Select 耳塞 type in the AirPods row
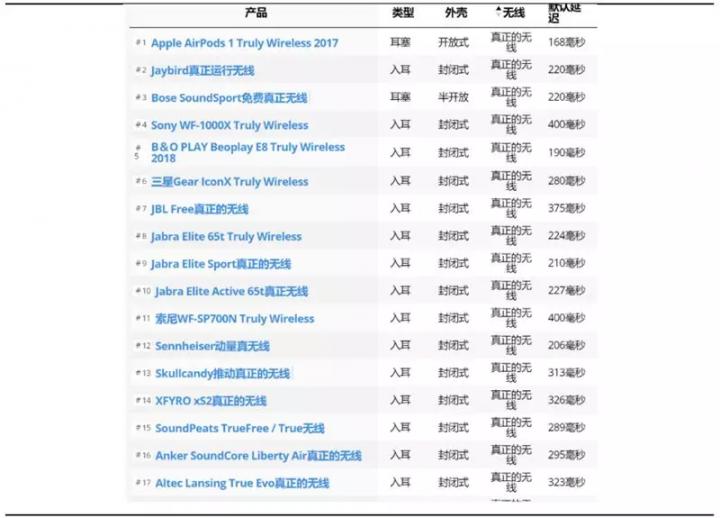 click(x=400, y=42)
